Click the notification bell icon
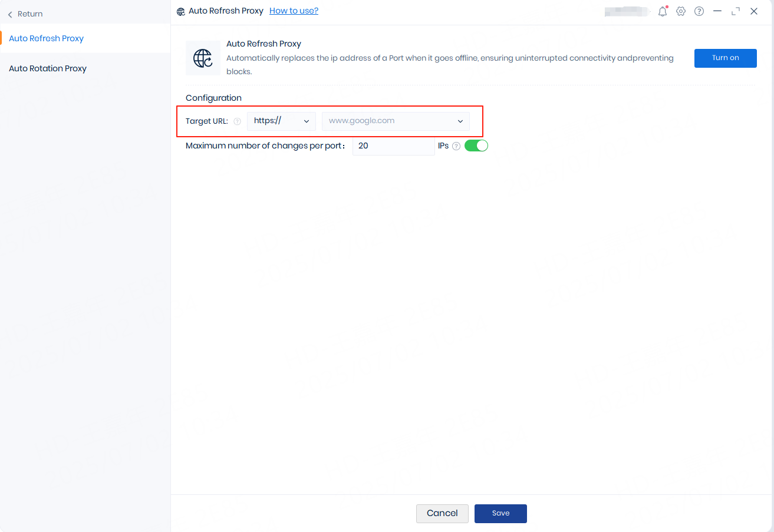Image resolution: width=774 pixels, height=532 pixels. pyautogui.click(x=663, y=11)
